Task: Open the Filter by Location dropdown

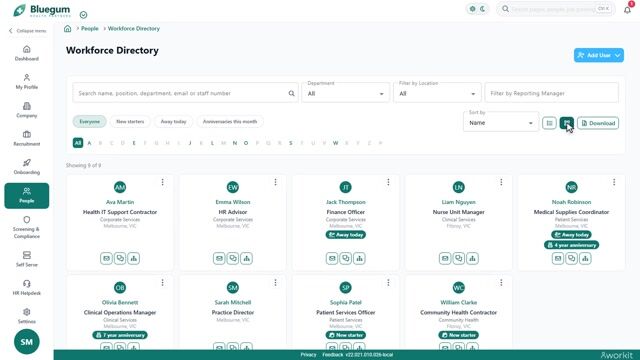Action: click(437, 92)
